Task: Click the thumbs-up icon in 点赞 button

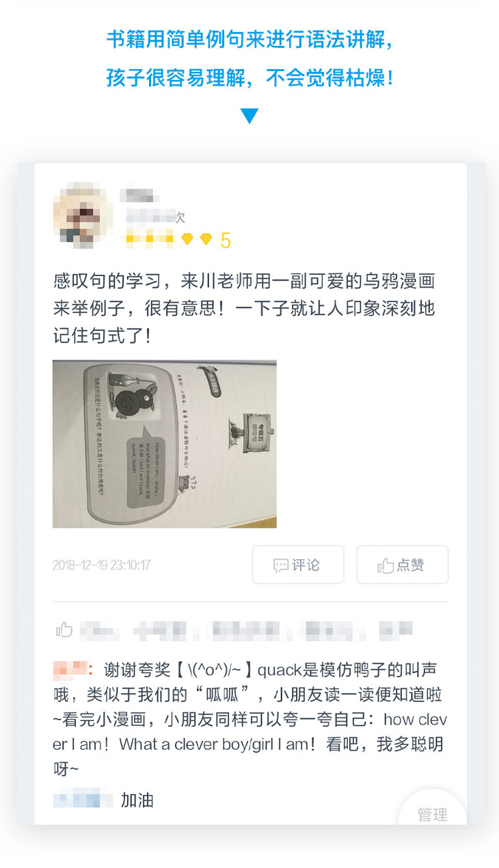Action: [x=386, y=565]
